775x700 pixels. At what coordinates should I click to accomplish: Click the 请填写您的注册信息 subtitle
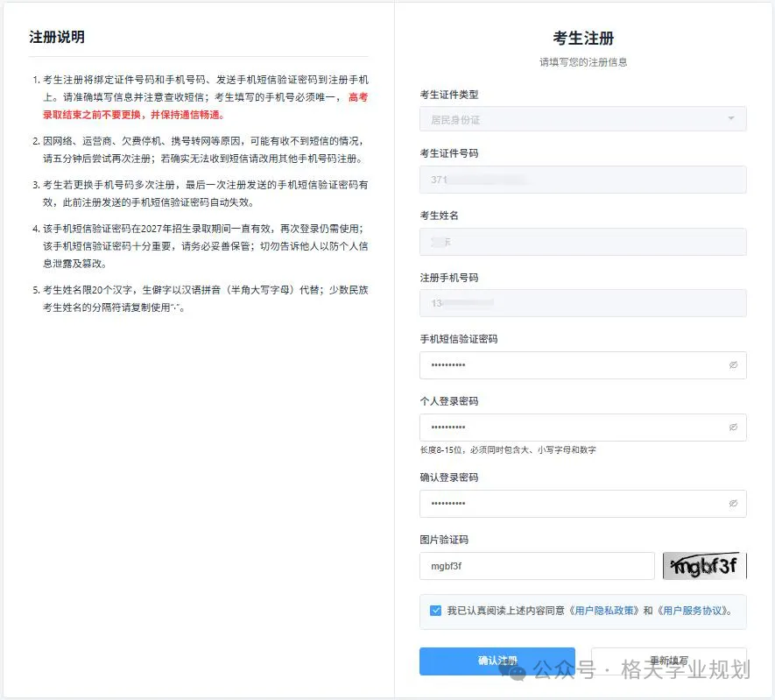(x=583, y=62)
